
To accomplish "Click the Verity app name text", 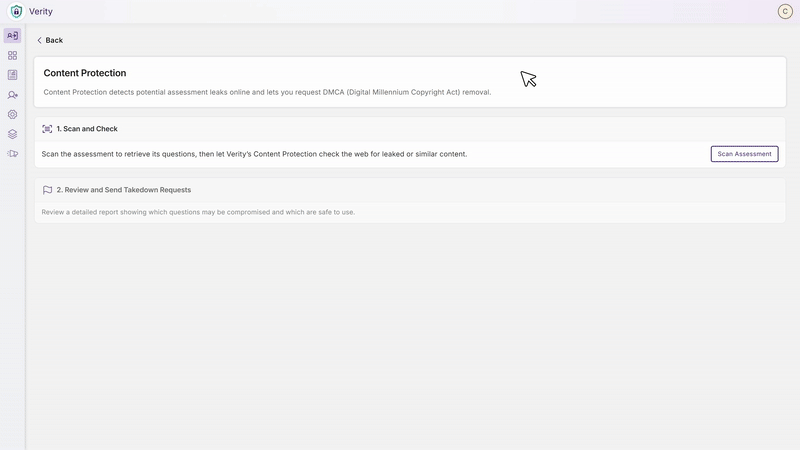I will pyautogui.click(x=41, y=11).
